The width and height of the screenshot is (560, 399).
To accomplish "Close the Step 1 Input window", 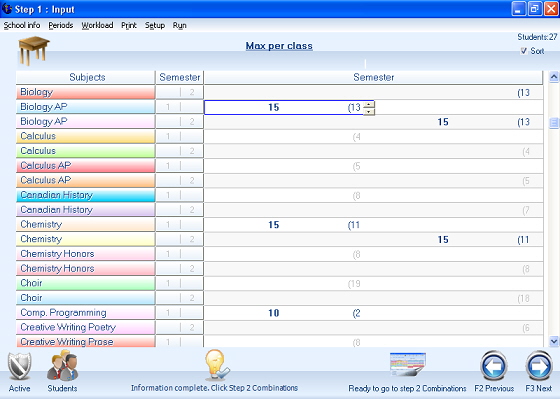I will pos(551,9).
